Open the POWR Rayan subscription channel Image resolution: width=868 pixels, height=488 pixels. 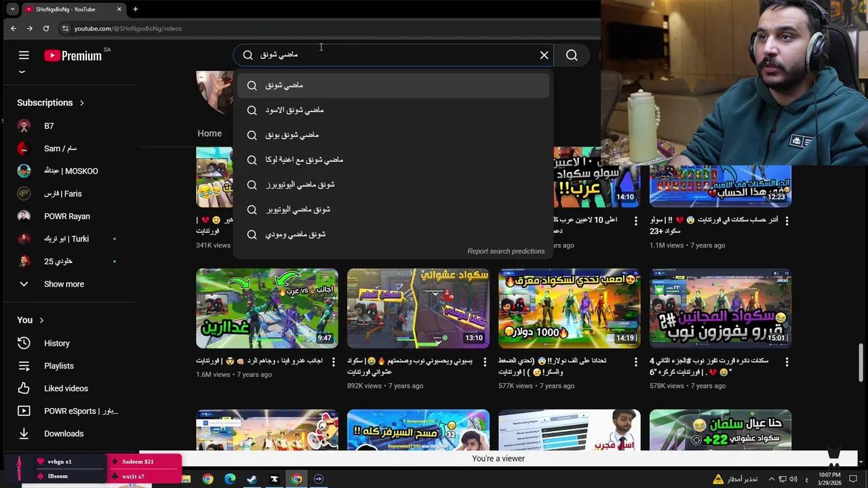tap(68, 216)
